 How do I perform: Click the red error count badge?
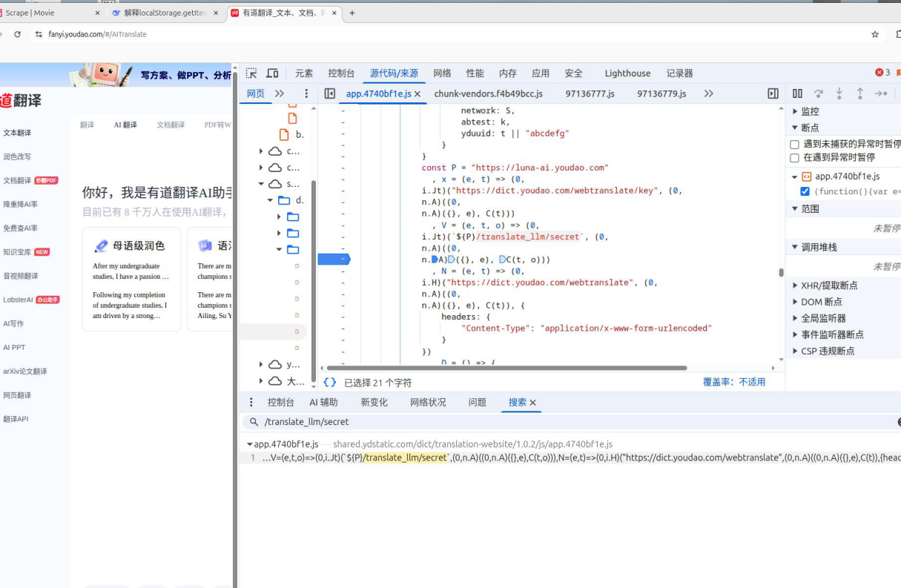[x=882, y=73]
